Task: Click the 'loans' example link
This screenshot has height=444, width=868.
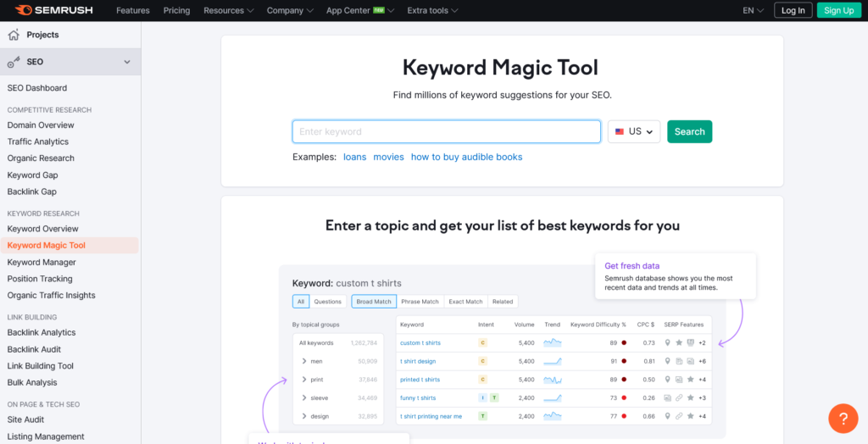Action: pos(355,157)
